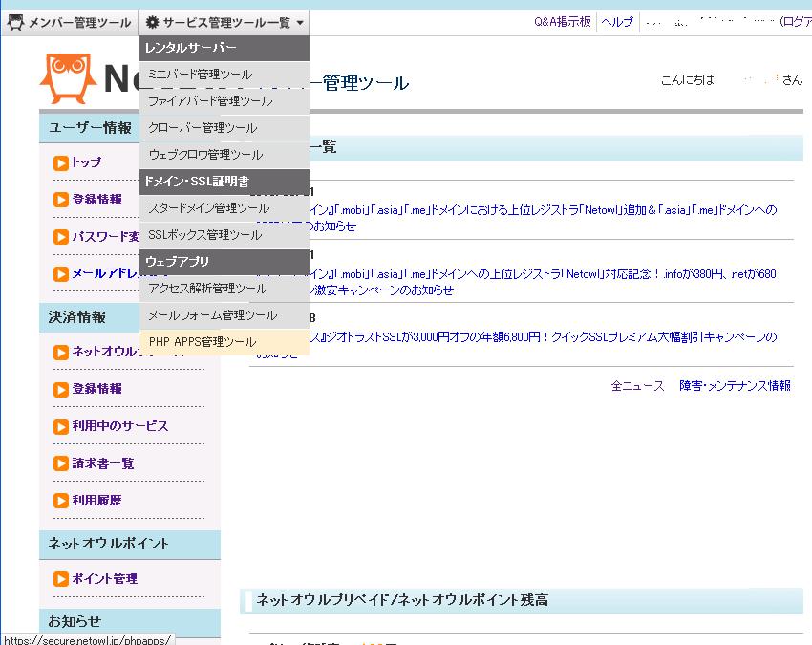This screenshot has width=812, height=645.
Task: Select PHP APPS管理ツール menu item
Action: (x=203, y=342)
